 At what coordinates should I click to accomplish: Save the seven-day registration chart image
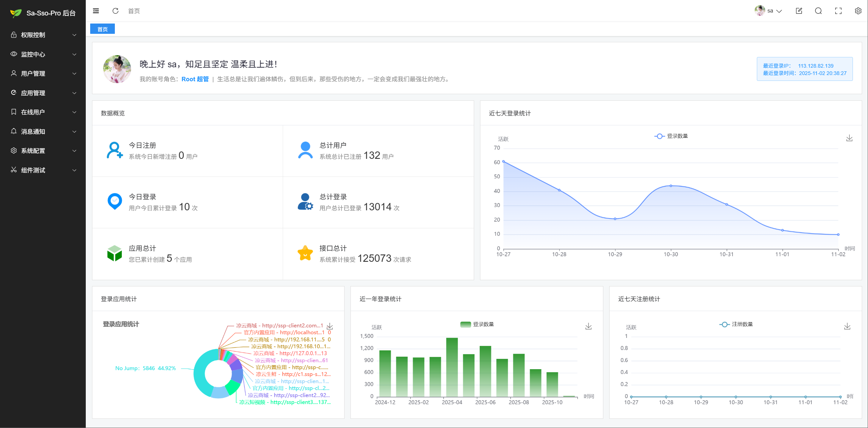point(847,327)
